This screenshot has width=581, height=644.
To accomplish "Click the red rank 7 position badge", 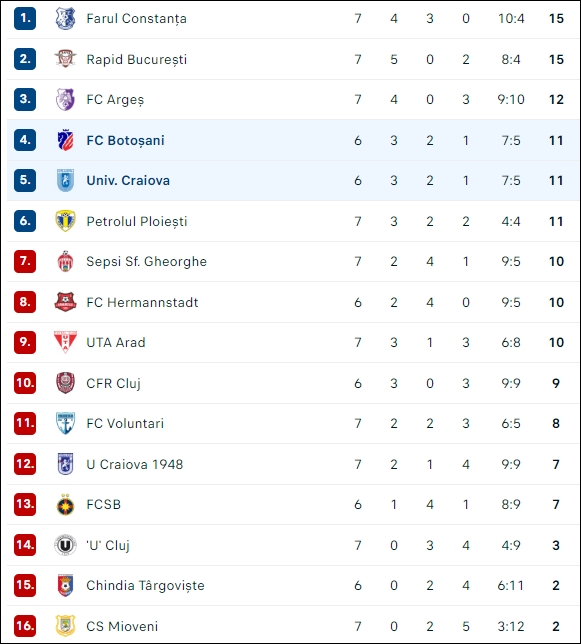I will click(25, 262).
